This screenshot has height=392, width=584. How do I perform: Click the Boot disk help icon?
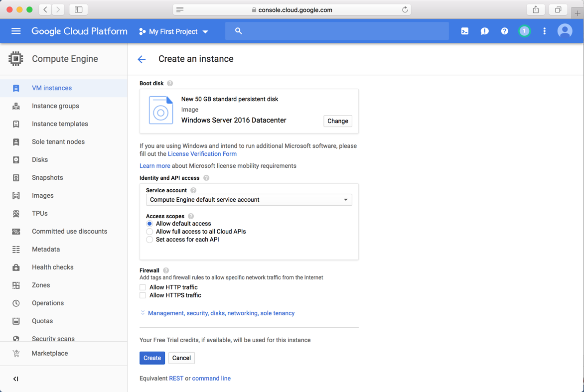(170, 84)
